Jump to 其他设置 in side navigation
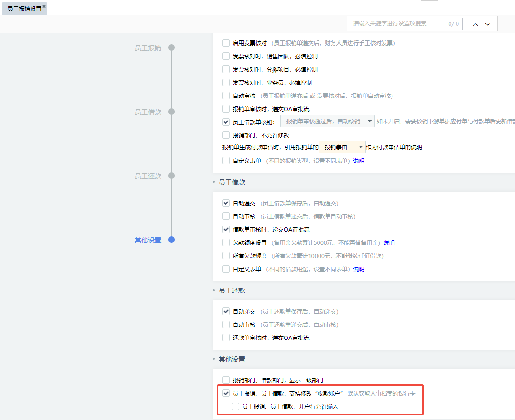This screenshot has height=420, width=515. click(148, 240)
